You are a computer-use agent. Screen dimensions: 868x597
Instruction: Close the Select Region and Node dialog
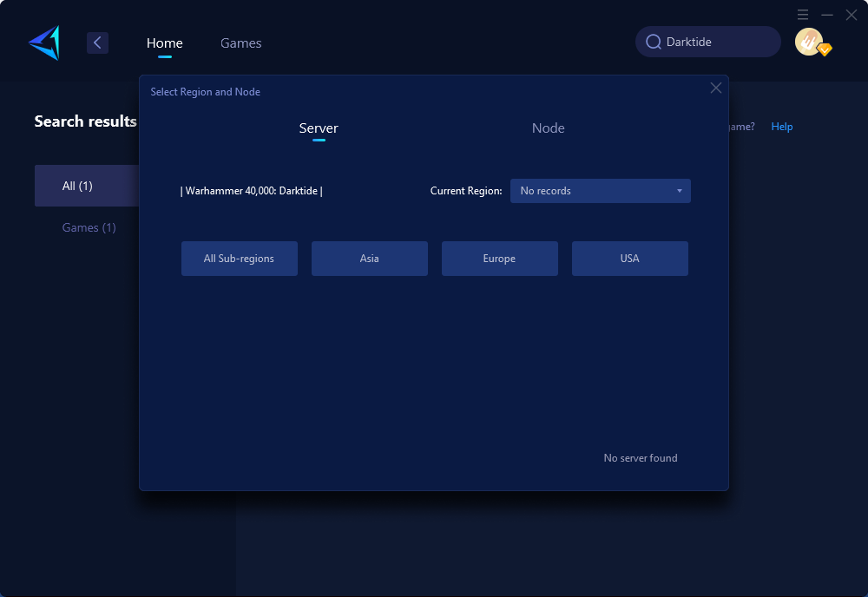(716, 88)
